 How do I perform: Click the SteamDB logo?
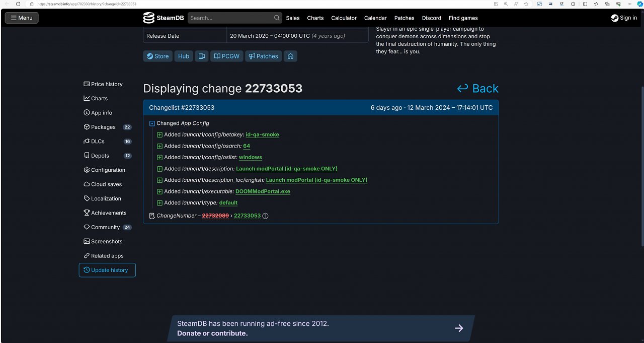[x=164, y=18]
